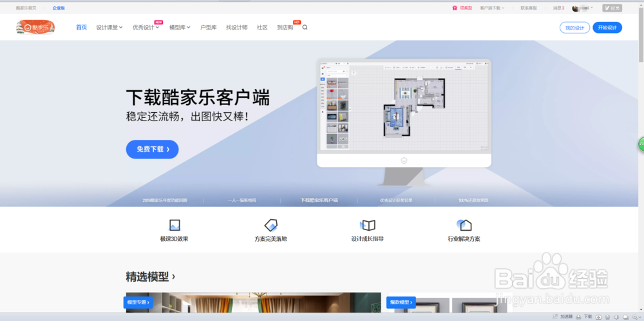This screenshot has width=644, height=321.
Task: Click the window layers icon in the status bar
Action: (x=625, y=317)
